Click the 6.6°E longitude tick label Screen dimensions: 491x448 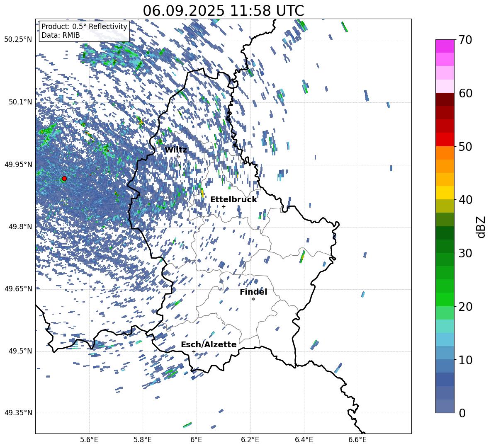pyautogui.click(x=357, y=440)
